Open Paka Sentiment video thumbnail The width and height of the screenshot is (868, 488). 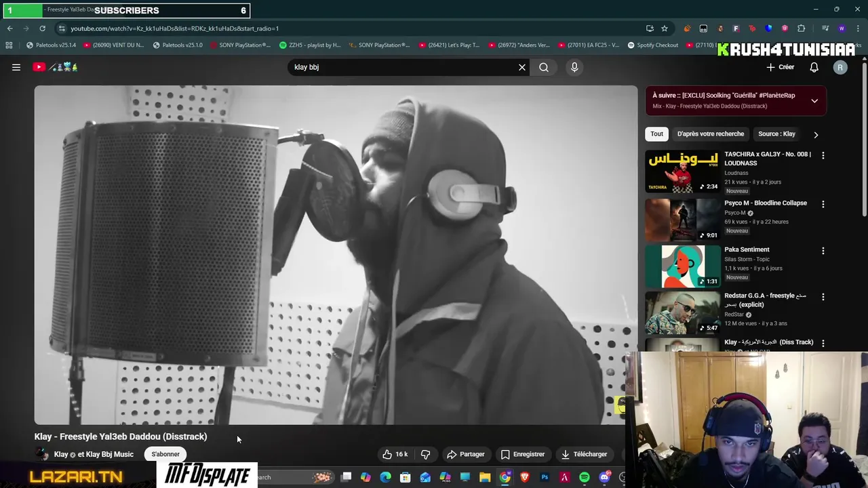click(x=682, y=266)
